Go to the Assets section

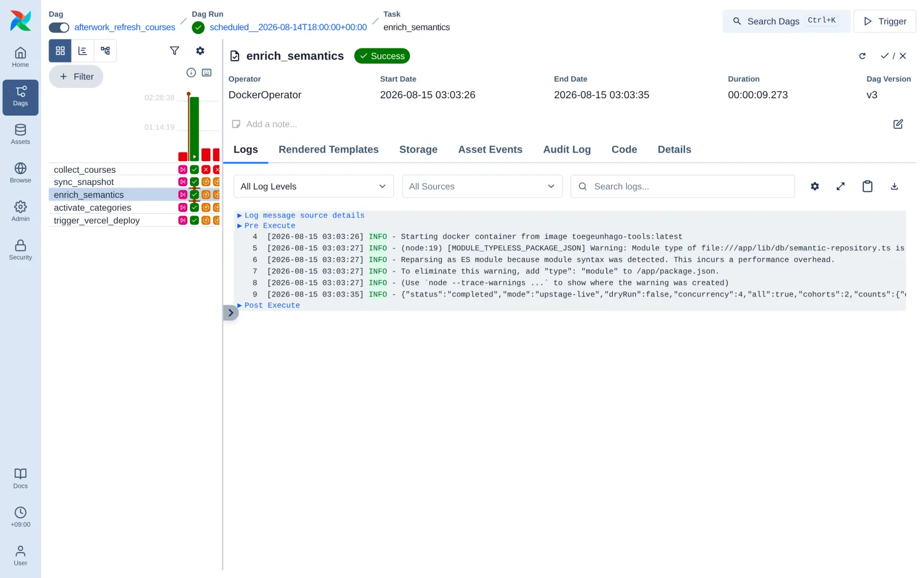20,135
